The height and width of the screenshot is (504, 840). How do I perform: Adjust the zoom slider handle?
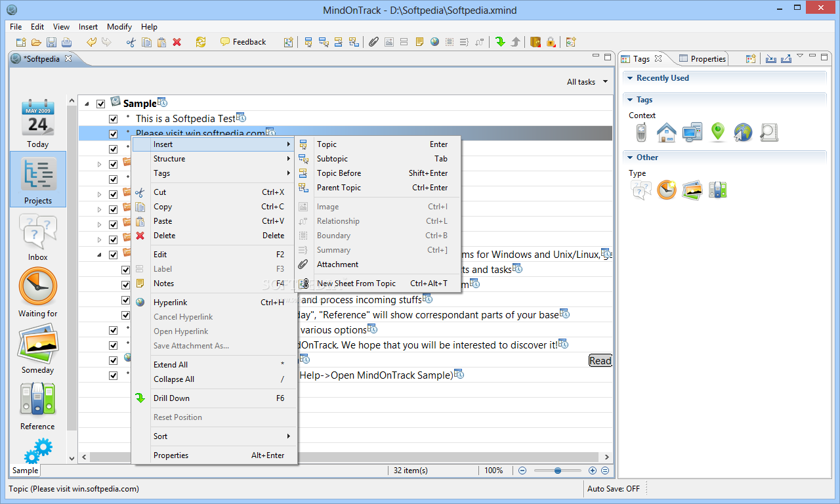tap(558, 471)
